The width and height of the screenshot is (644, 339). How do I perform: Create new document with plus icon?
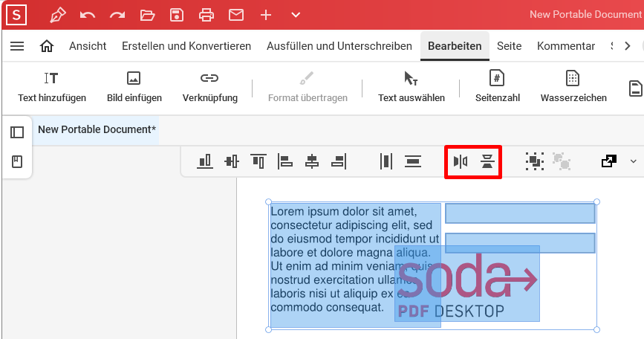[266, 16]
